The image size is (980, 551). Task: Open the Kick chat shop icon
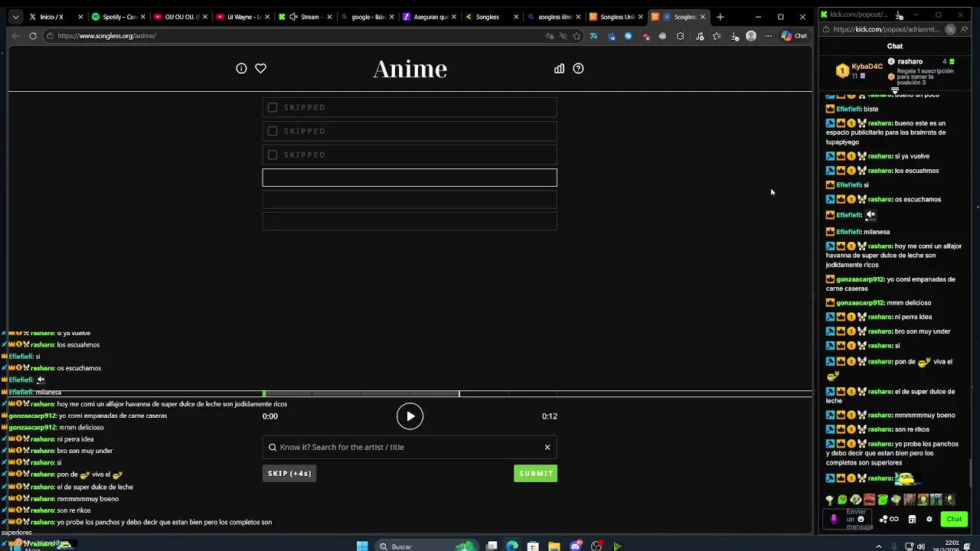click(x=912, y=519)
